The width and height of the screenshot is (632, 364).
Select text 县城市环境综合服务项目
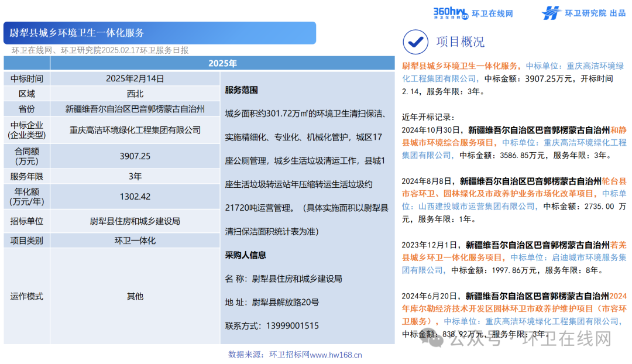pyautogui.click(x=448, y=143)
